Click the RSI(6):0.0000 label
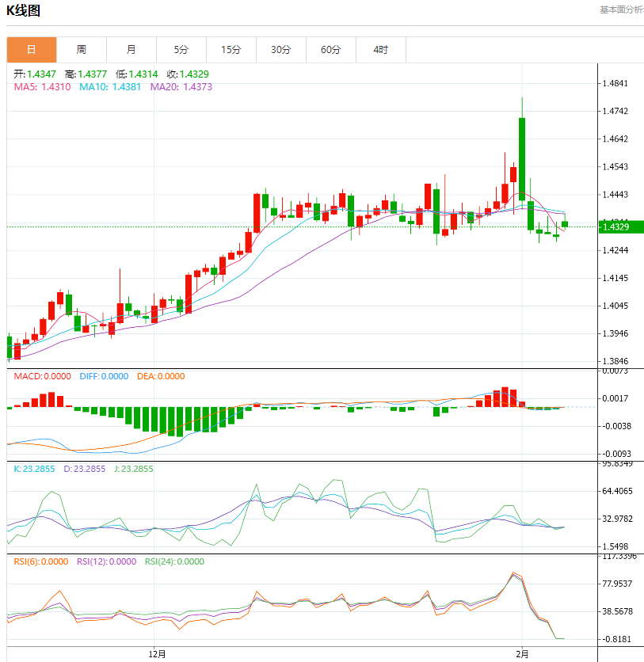This screenshot has width=644, height=662. pyautogui.click(x=41, y=561)
